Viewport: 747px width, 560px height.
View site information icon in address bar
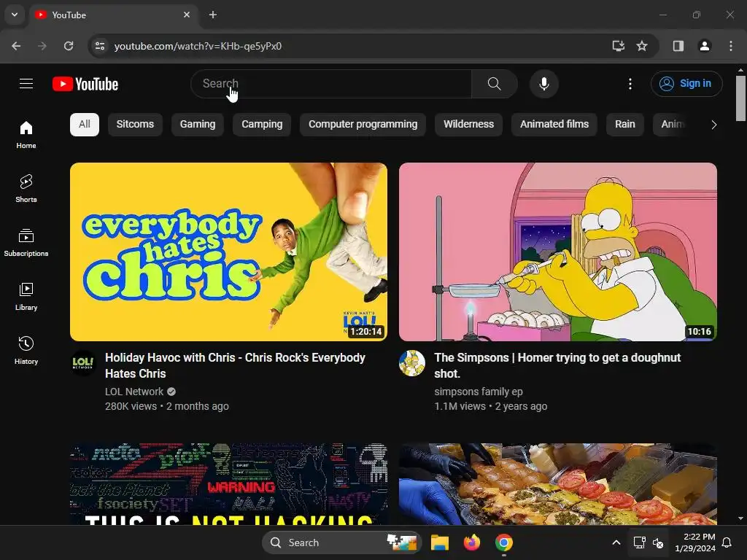click(x=100, y=46)
